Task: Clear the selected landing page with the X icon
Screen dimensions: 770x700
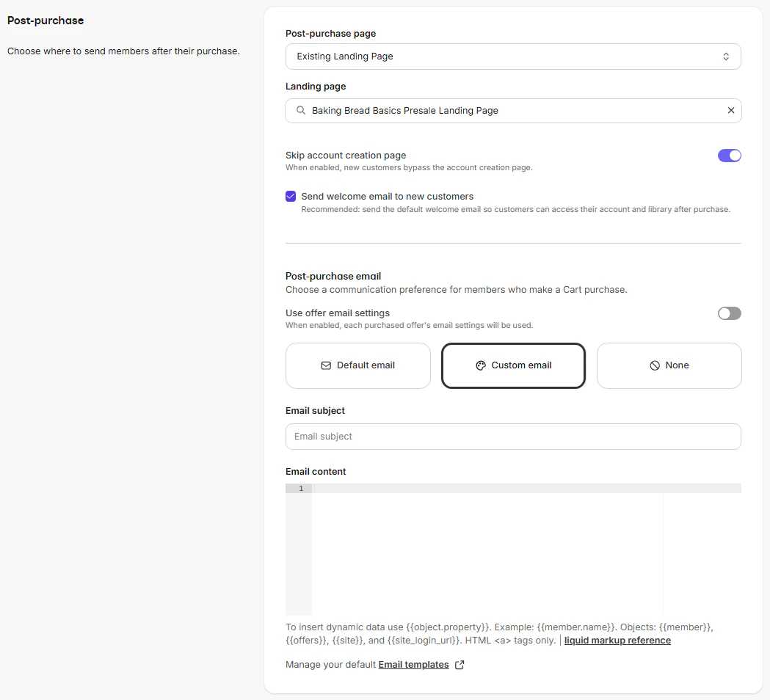Action: click(x=731, y=109)
